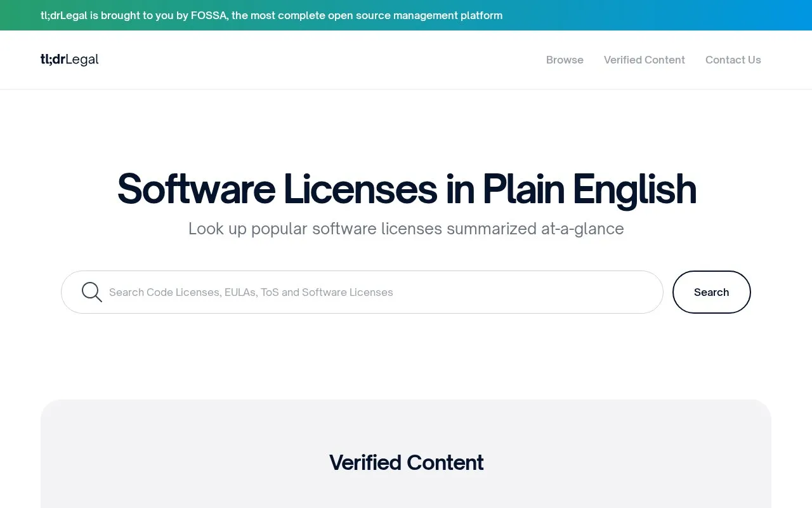Click the 'Look up popular software licenses' subtitle

pos(406,229)
